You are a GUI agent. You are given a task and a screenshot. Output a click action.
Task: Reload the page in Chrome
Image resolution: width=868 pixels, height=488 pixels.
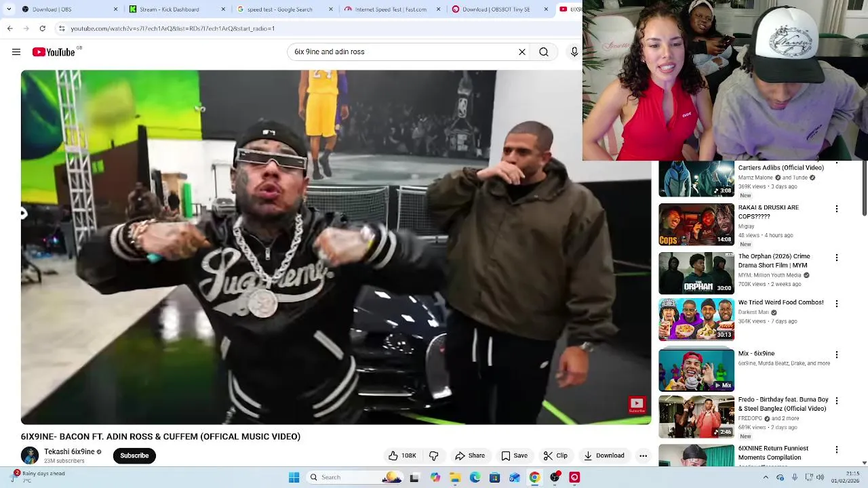point(42,28)
